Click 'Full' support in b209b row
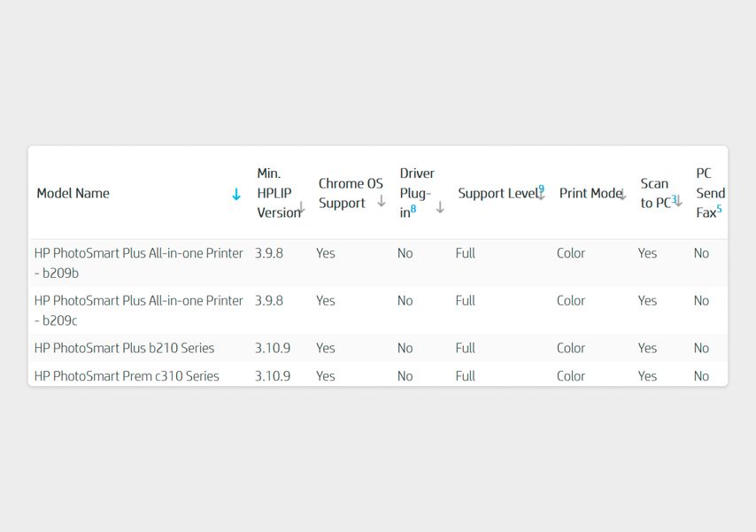The width and height of the screenshot is (756, 532). [x=466, y=253]
